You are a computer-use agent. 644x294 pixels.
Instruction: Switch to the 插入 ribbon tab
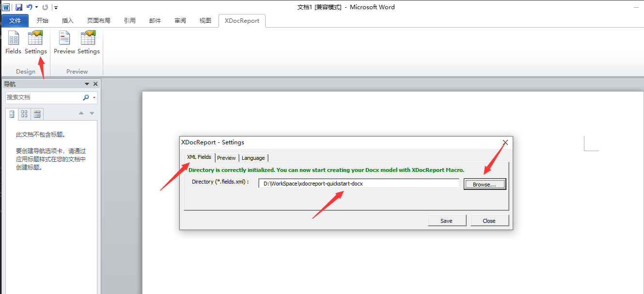point(68,21)
